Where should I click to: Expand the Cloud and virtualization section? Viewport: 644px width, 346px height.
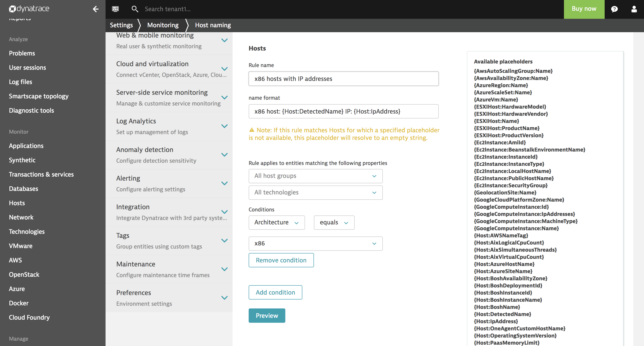click(225, 69)
